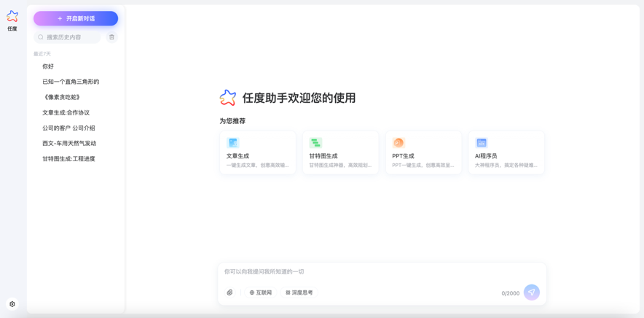Click the 任度 logo in sidebar
Screen dimensions: 644x318
(12, 17)
